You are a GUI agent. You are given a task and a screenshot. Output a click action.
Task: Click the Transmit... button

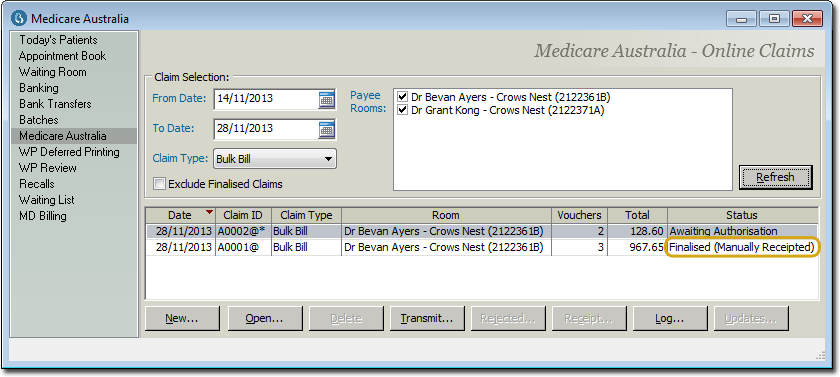coord(427,319)
